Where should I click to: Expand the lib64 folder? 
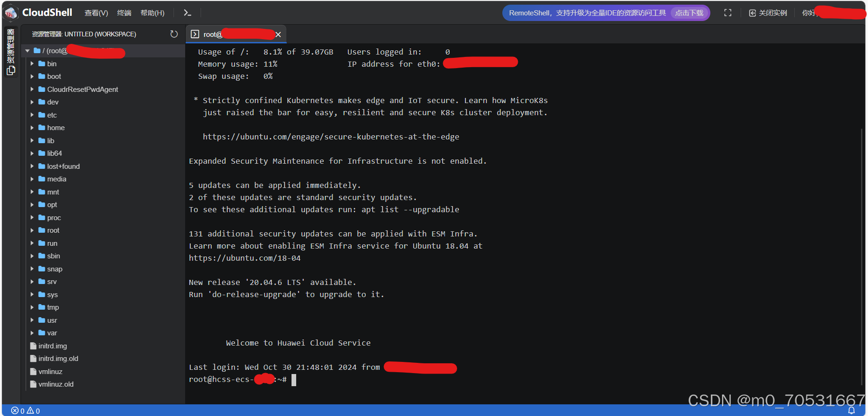[x=32, y=153]
